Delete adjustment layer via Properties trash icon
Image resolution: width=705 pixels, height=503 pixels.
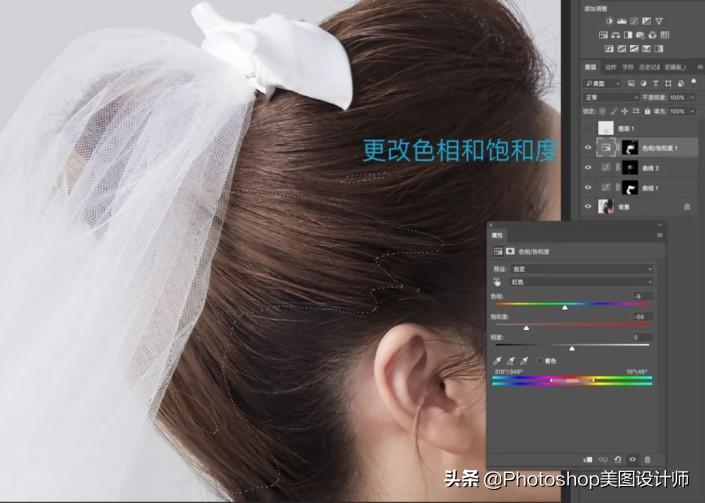[x=647, y=458]
